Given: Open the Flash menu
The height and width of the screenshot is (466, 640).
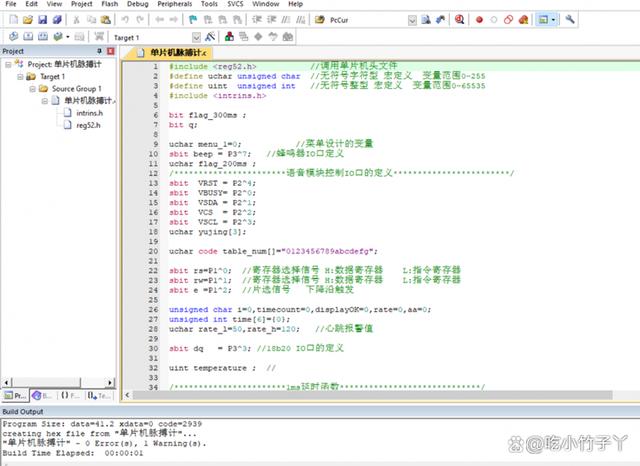Looking at the screenshot, I should (108, 5).
